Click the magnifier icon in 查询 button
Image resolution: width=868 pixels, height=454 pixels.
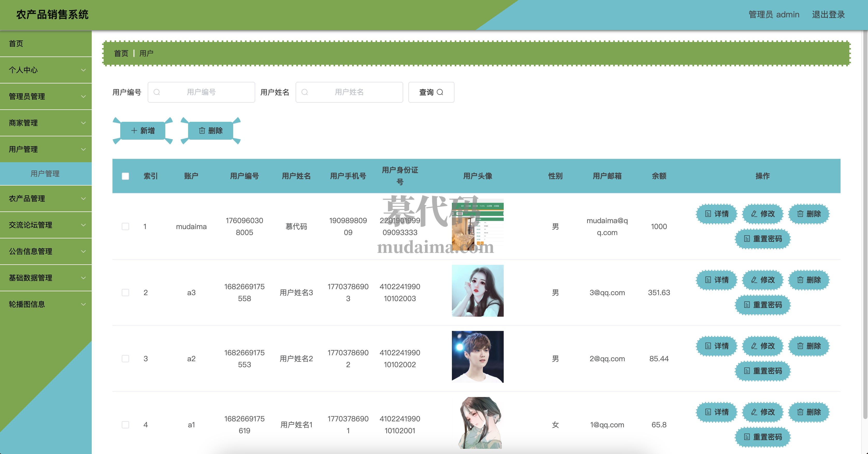(x=440, y=92)
